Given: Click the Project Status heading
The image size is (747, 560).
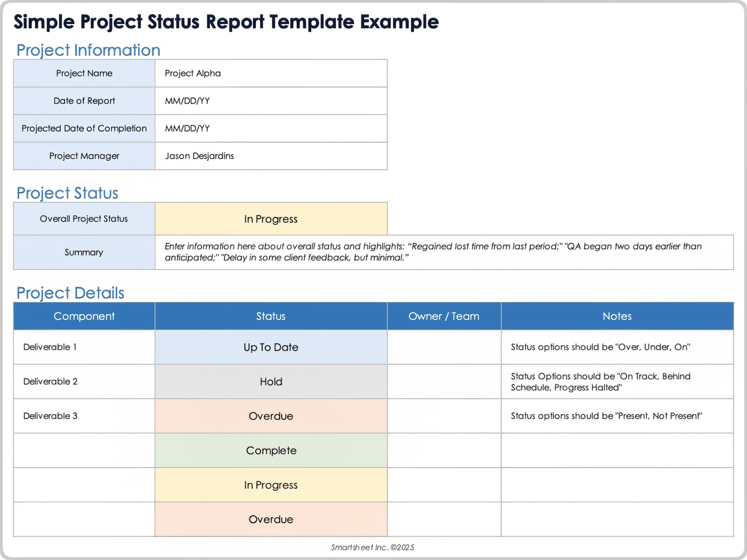Looking at the screenshot, I should point(67,192).
